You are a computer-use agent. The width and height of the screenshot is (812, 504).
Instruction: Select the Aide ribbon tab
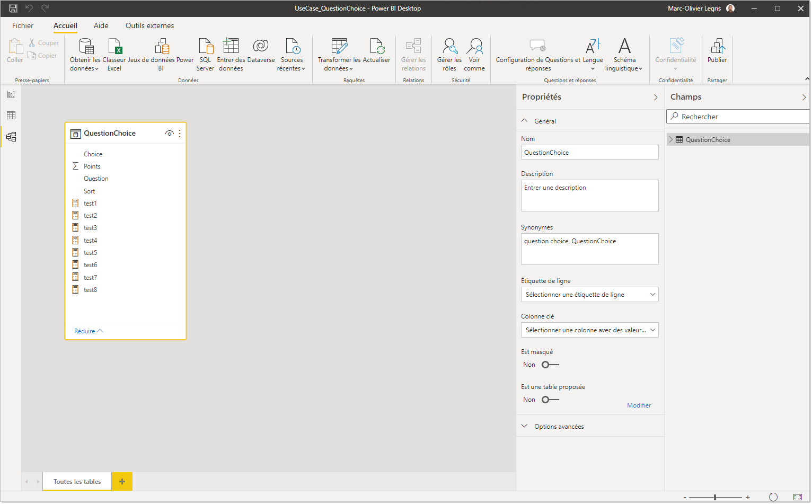click(x=101, y=25)
